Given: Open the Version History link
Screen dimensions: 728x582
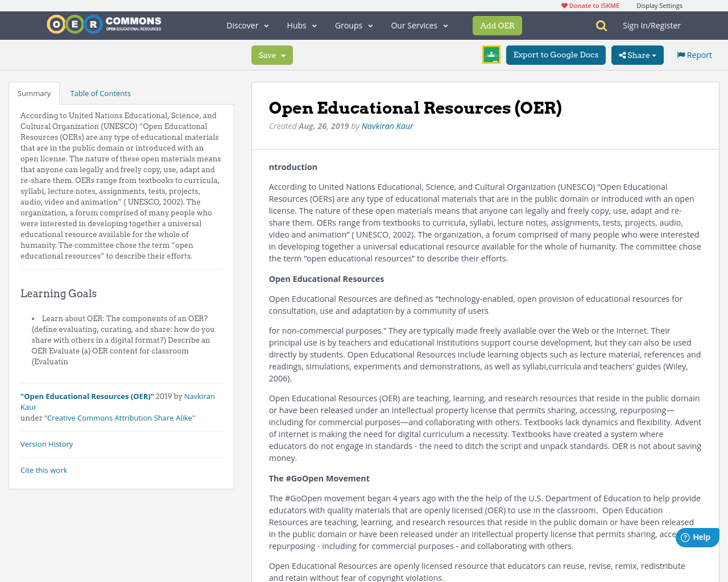Looking at the screenshot, I should [x=47, y=443].
